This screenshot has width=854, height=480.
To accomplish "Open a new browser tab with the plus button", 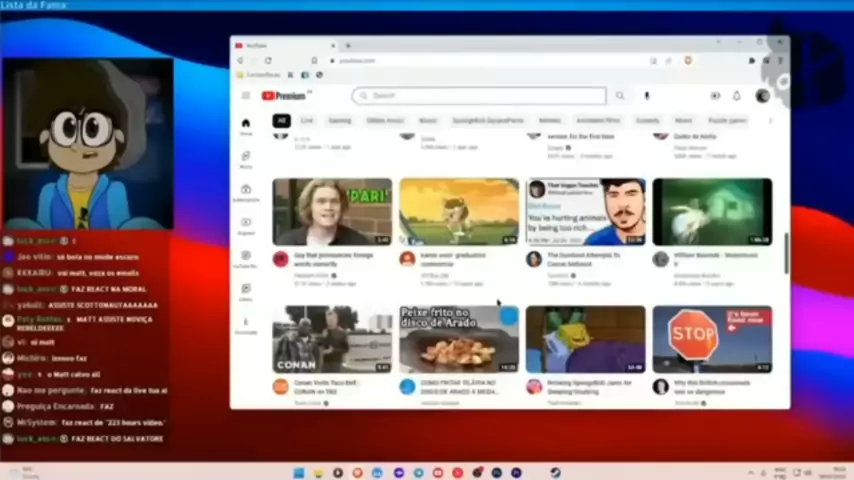I will [x=348, y=45].
